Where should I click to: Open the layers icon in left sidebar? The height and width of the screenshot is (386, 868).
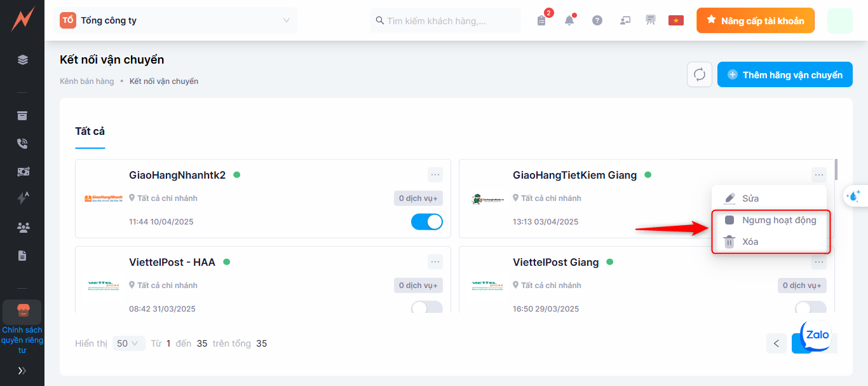click(x=23, y=60)
